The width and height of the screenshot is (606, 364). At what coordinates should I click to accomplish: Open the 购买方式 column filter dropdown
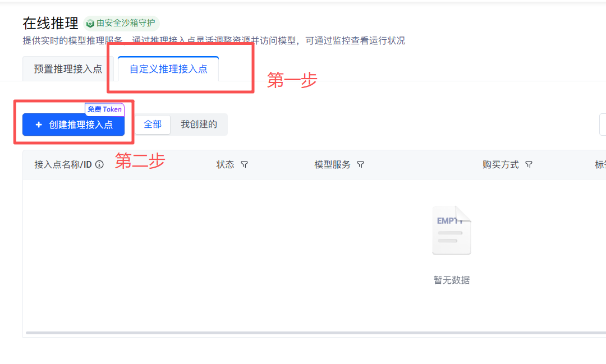[x=528, y=164]
